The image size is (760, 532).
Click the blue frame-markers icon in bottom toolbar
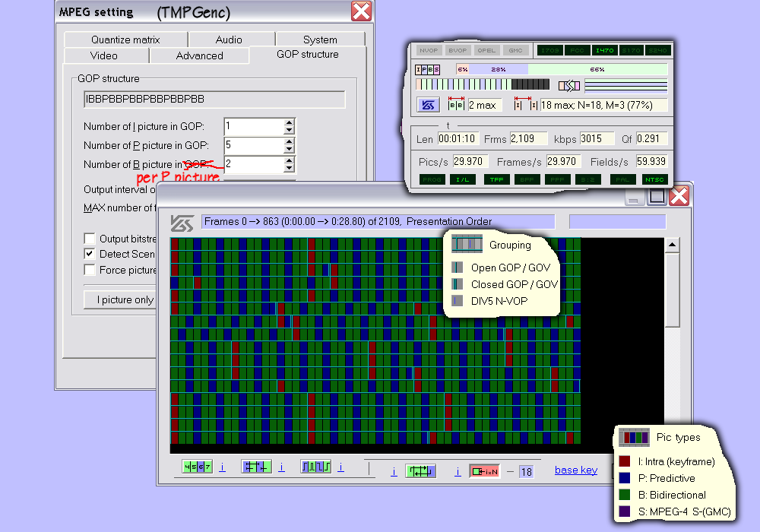[x=256, y=467]
